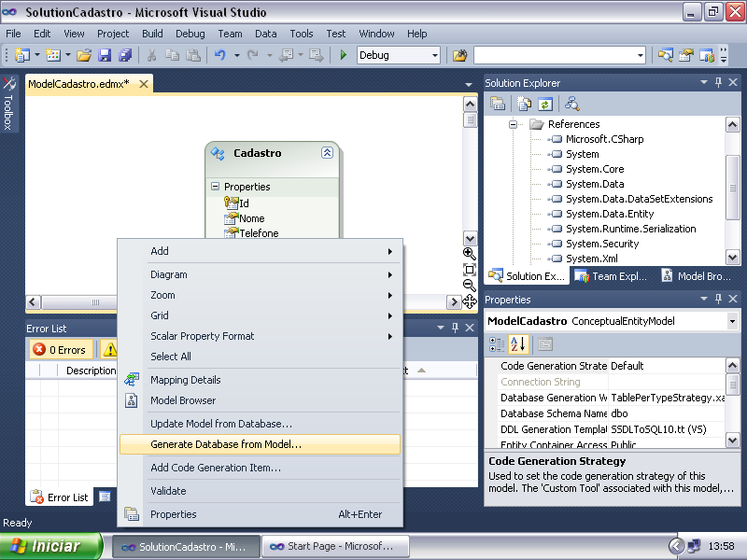Open Solution Explorer window position menu
The height and width of the screenshot is (560, 747).
pos(704,82)
